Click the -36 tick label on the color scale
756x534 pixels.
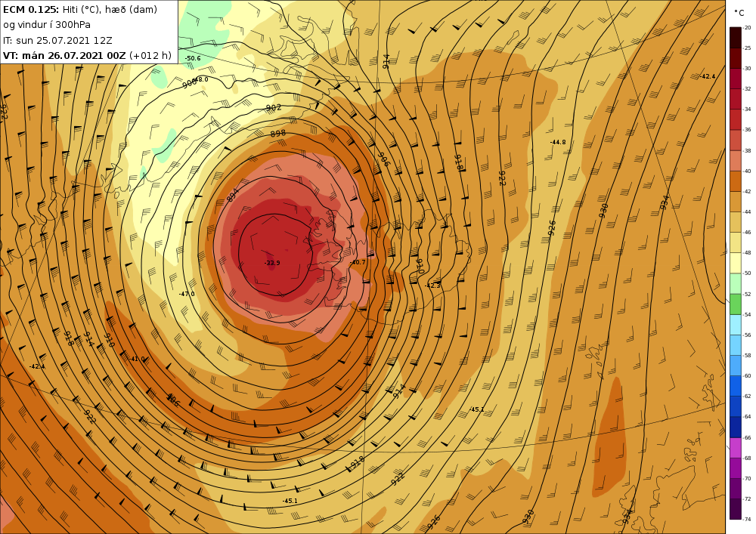748,130
